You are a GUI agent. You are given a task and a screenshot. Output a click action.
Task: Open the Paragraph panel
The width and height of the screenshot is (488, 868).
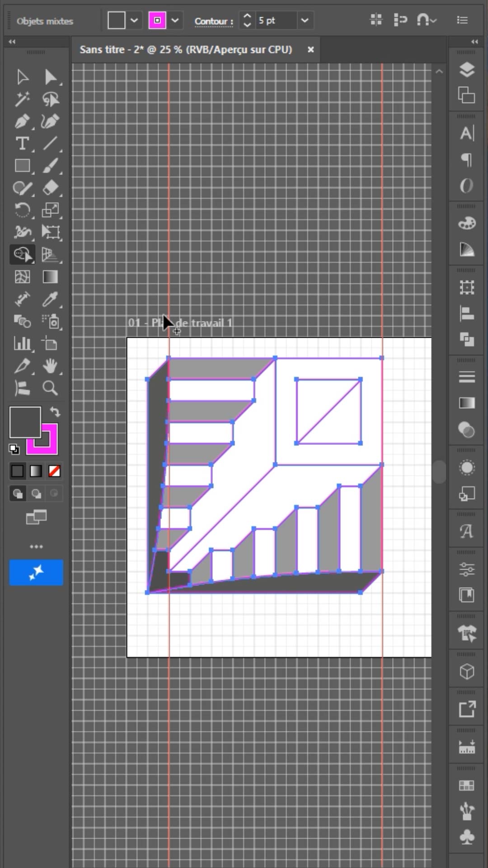point(467,159)
